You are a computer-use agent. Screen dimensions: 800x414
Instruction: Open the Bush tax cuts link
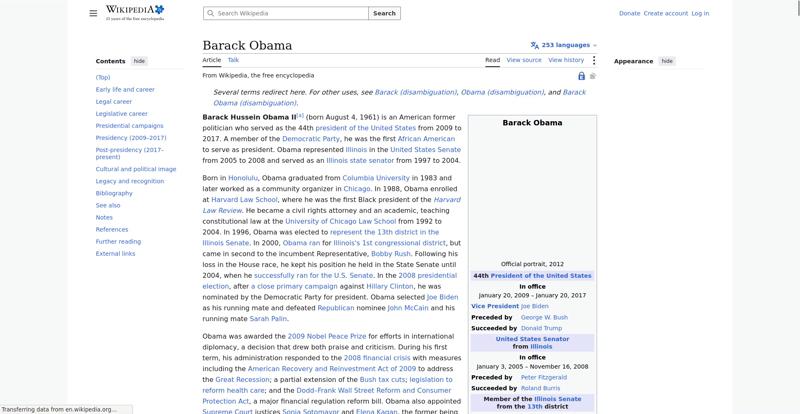(383, 380)
